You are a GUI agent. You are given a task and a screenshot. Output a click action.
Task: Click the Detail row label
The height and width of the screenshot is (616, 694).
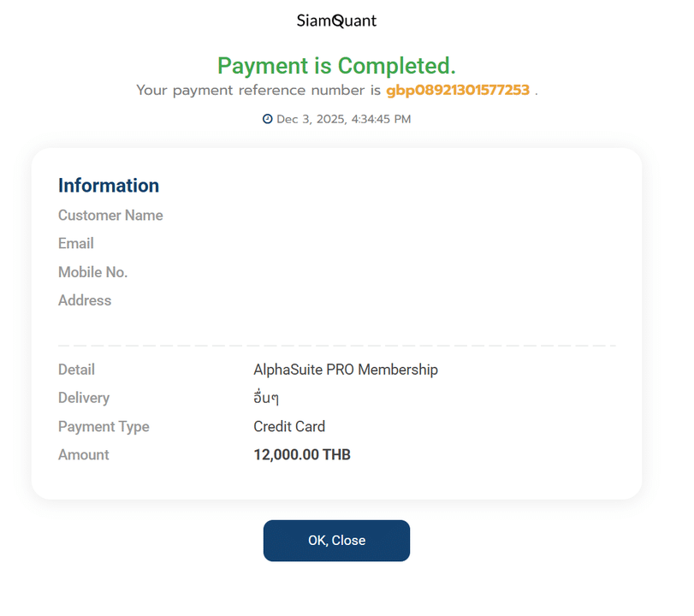(x=76, y=370)
